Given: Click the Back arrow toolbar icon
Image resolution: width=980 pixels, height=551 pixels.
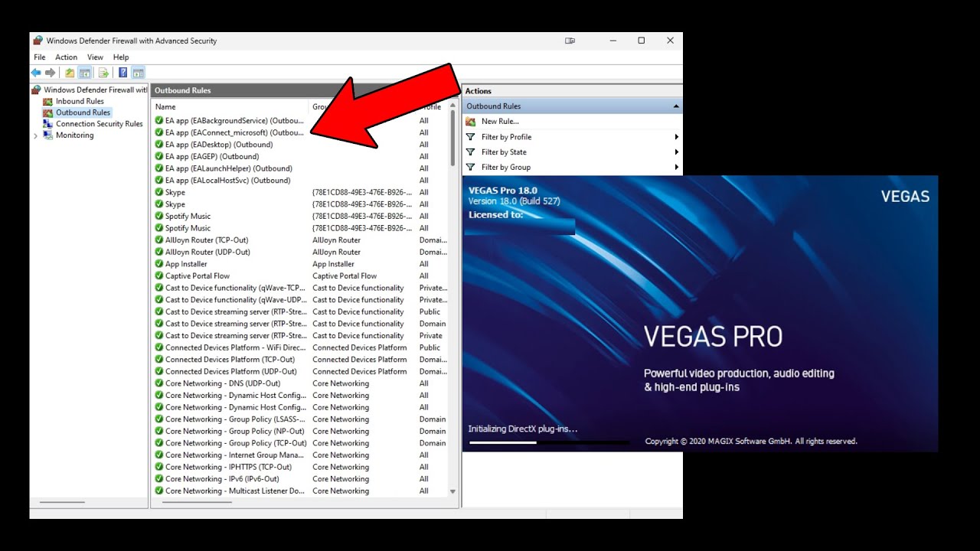Looking at the screenshot, I should (36, 73).
